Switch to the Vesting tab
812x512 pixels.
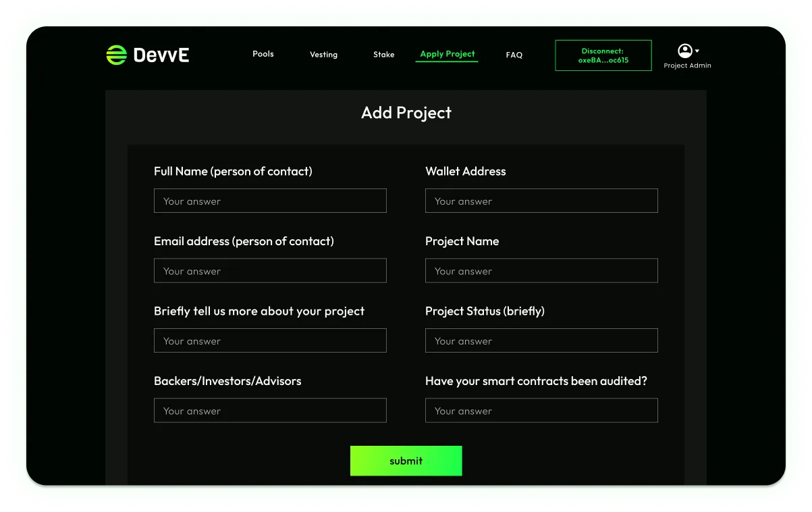[x=323, y=55]
